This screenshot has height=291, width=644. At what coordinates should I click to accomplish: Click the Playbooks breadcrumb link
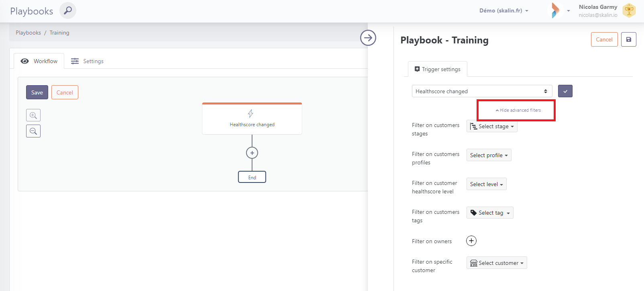28,33
